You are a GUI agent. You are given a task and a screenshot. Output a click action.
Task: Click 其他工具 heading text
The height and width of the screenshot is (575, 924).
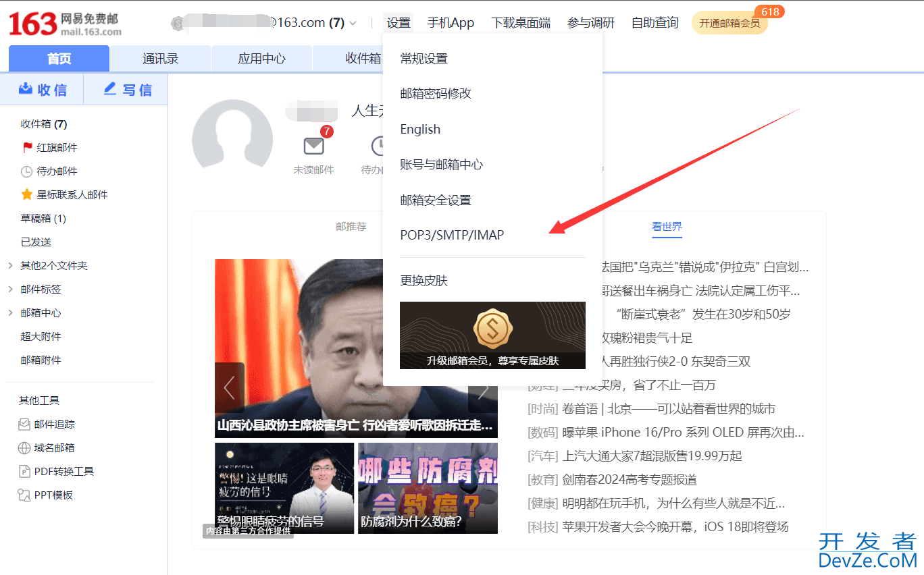pyautogui.click(x=39, y=401)
